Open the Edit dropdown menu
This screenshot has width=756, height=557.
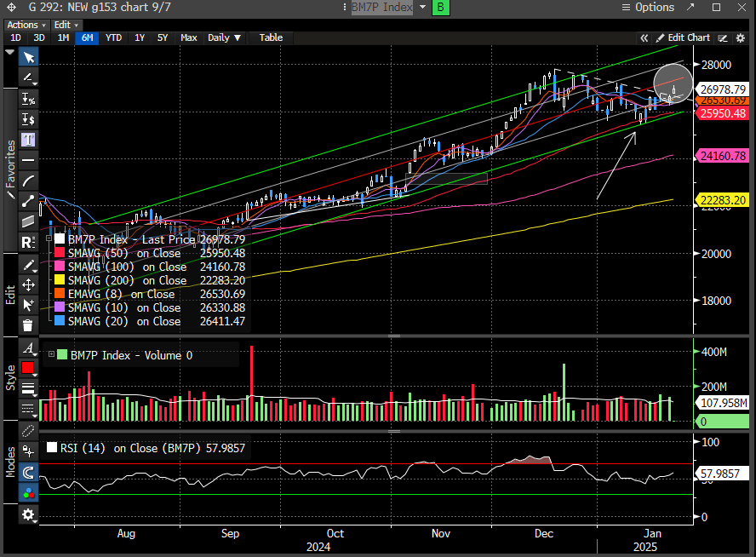[x=66, y=25]
